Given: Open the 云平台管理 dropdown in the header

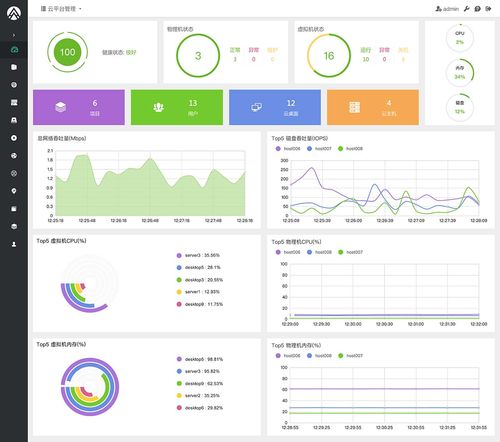Looking at the screenshot, I should click(x=61, y=9).
